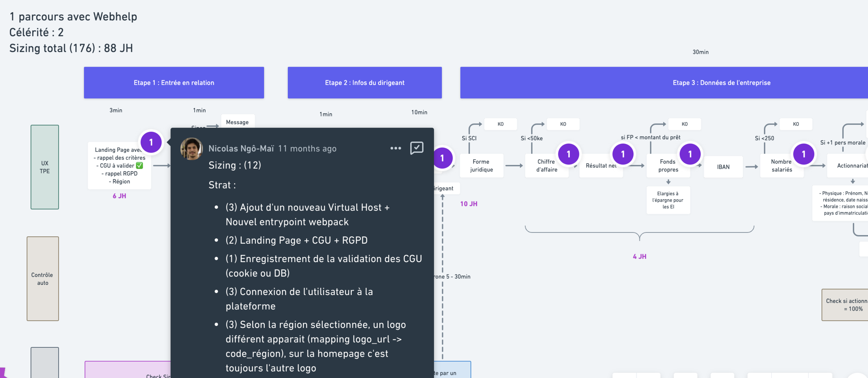868x378 pixels.
Task: Open comment bubble on Chiffre d'affaire card
Action: (x=568, y=154)
